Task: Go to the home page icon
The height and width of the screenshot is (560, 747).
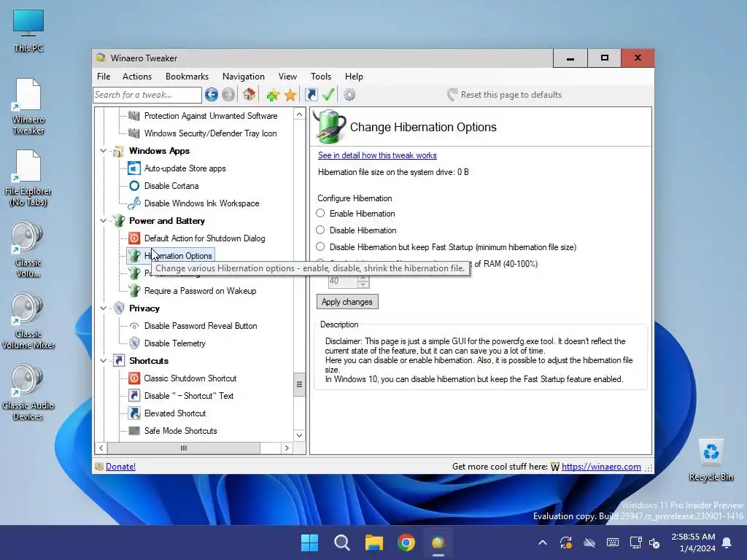Action: (249, 95)
